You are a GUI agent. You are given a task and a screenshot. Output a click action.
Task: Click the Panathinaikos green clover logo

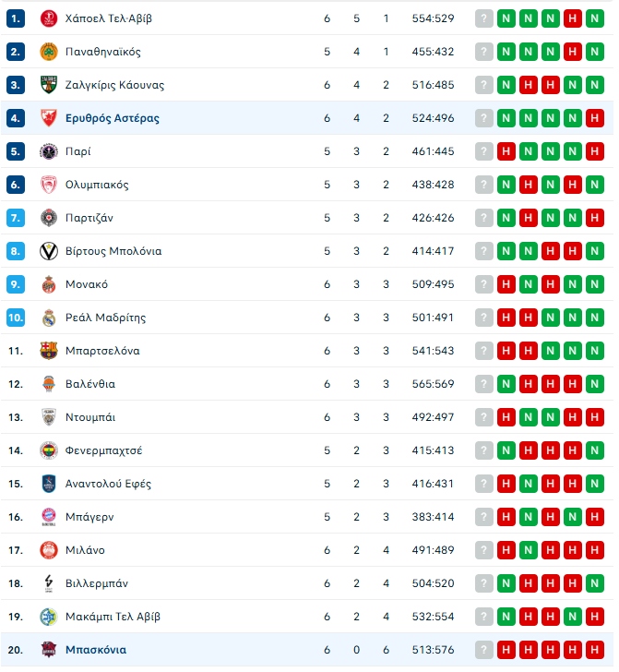pos(49,52)
